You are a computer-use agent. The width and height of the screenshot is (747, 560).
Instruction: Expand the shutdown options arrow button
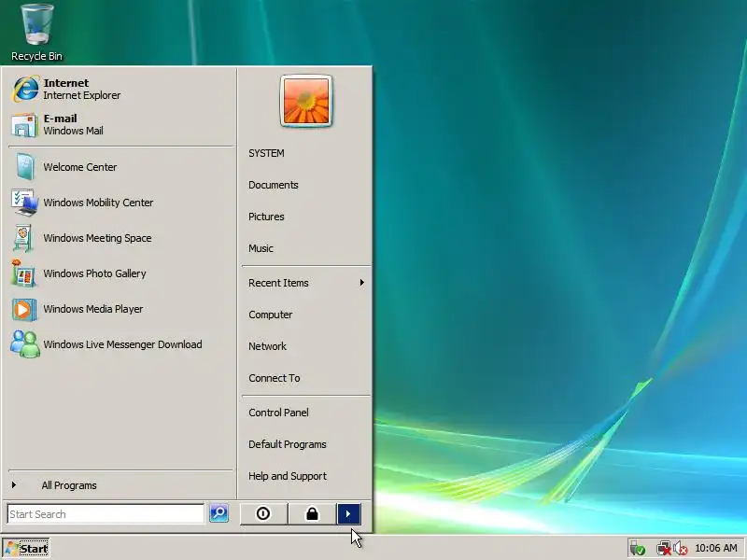click(348, 514)
